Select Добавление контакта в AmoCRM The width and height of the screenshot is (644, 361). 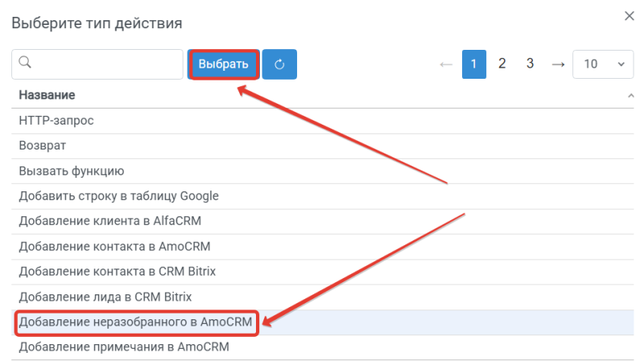(323, 247)
